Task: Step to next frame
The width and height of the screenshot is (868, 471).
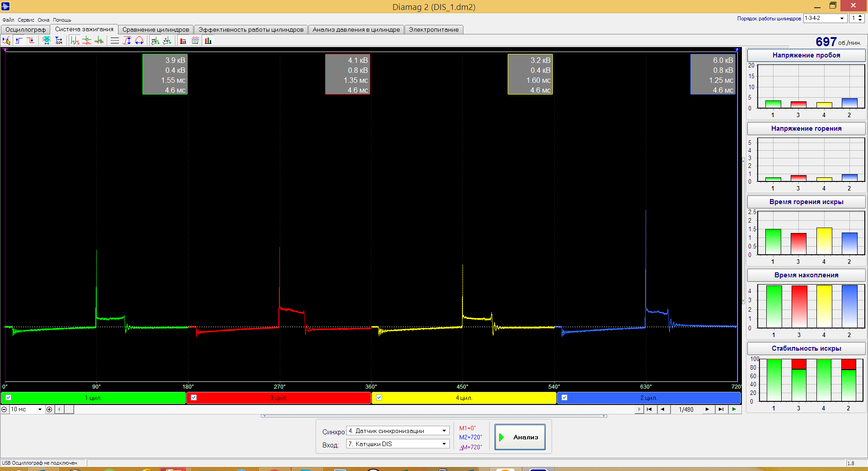Action: [x=707, y=409]
